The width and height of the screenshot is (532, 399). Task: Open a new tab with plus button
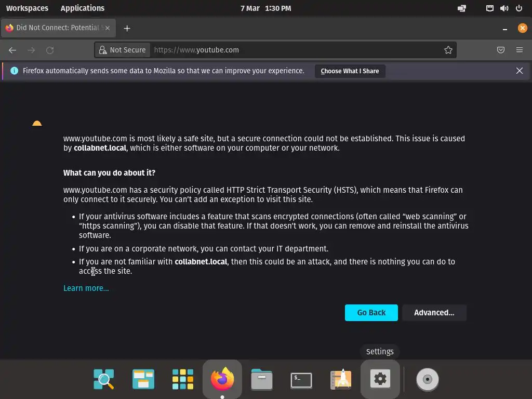127,28
